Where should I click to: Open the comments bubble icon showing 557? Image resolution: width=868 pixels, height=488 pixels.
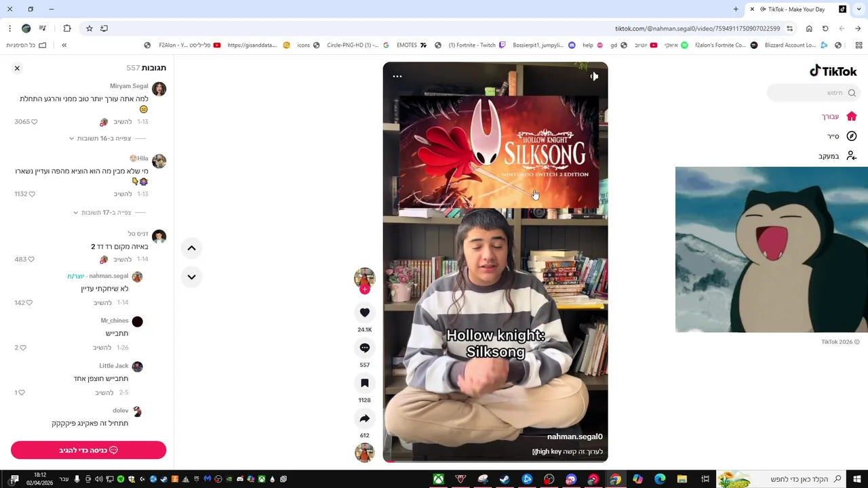click(365, 348)
